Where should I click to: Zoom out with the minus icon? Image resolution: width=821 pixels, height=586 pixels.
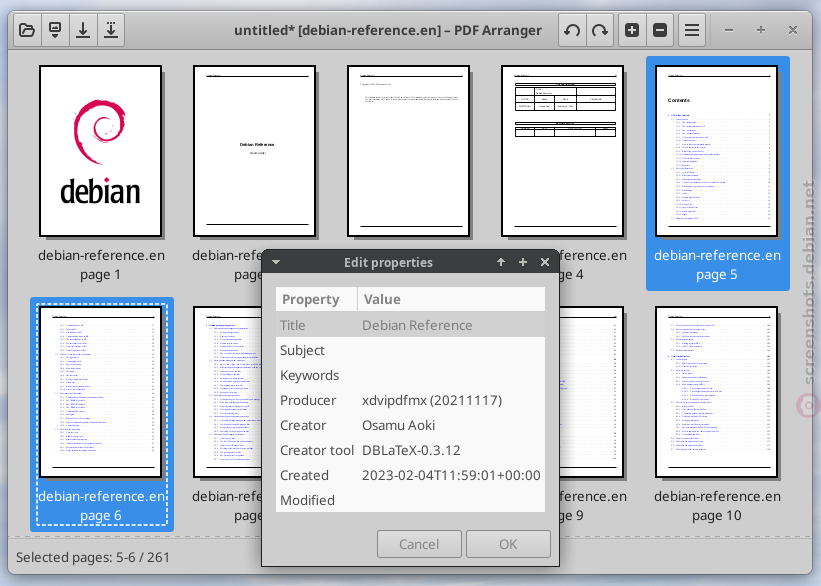pyautogui.click(x=660, y=30)
